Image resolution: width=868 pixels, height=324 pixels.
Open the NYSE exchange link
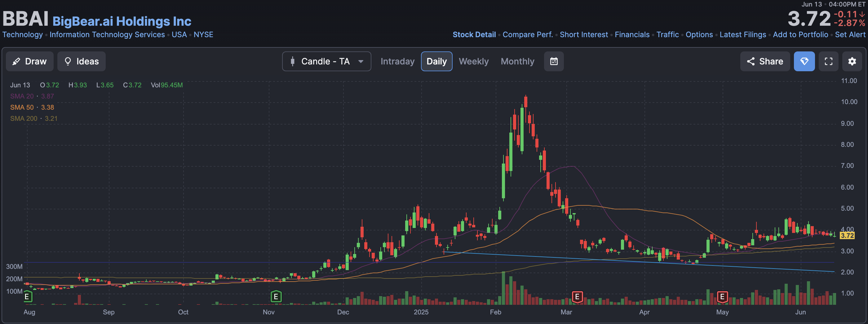point(204,35)
